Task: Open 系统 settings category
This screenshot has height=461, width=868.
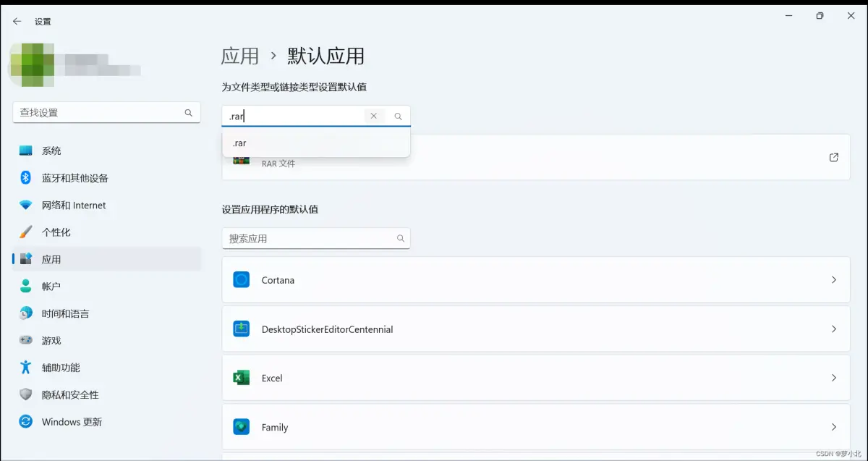Action: click(x=106, y=151)
